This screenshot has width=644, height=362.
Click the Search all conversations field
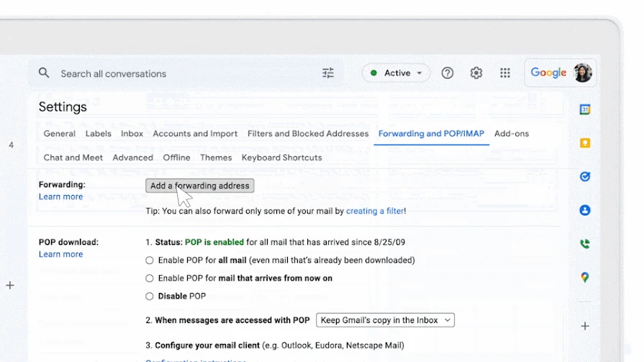click(x=186, y=73)
